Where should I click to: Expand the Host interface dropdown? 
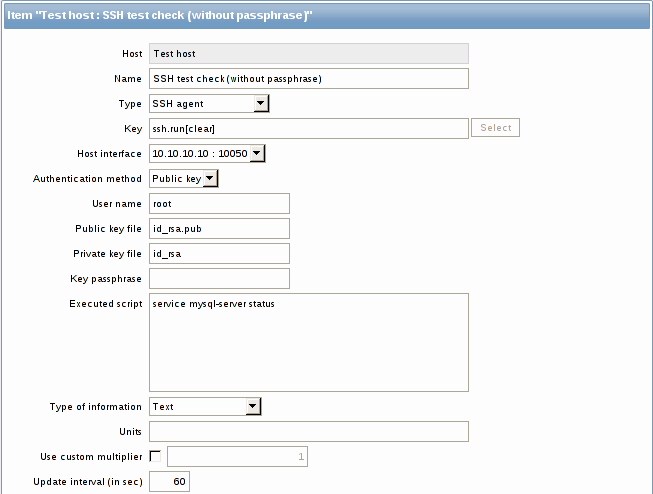[257, 153]
